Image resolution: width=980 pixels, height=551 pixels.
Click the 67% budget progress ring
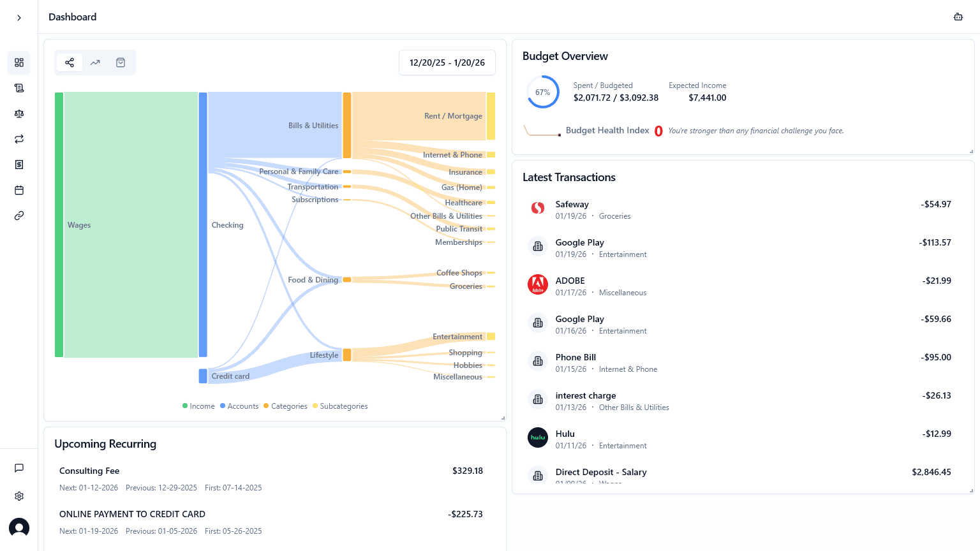[x=542, y=92]
